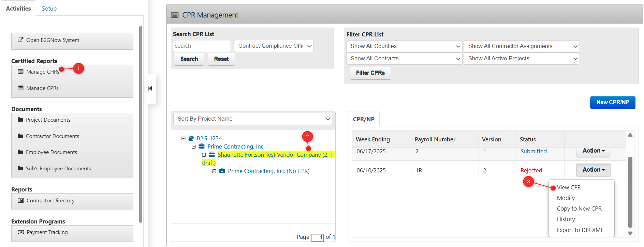Select B2G-1234 project in the tree
644x247 pixels.
(x=209, y=138)
